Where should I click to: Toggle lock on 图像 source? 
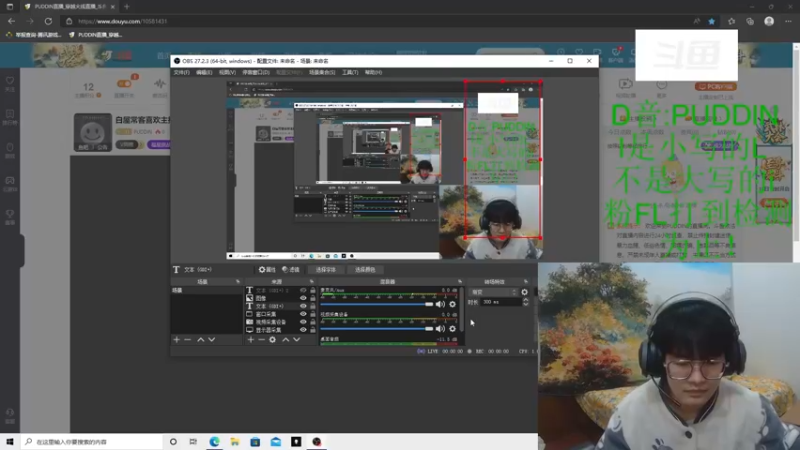[x=313, y=298]
